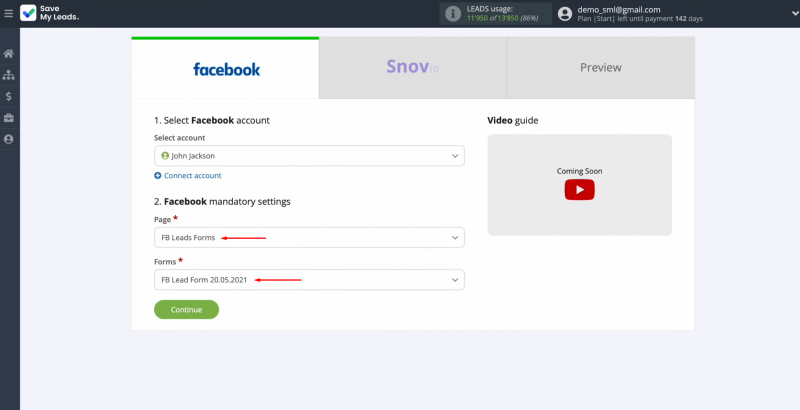Image resolution: width=800 pixels, height=410 pixels.
Task: Open the connections sitemap sidebar icon
Action: coord(9,75)
